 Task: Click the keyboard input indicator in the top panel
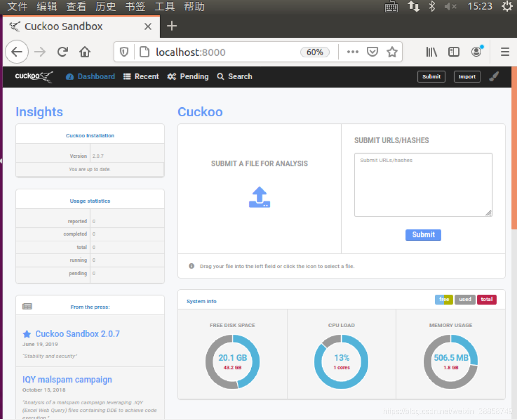point(391,7)
